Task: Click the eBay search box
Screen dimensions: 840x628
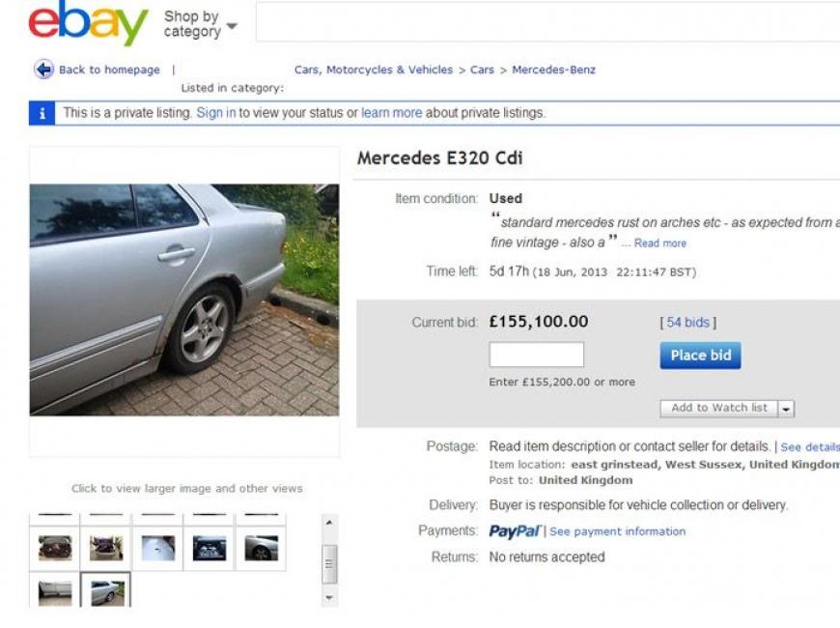Action: [548, 22]
